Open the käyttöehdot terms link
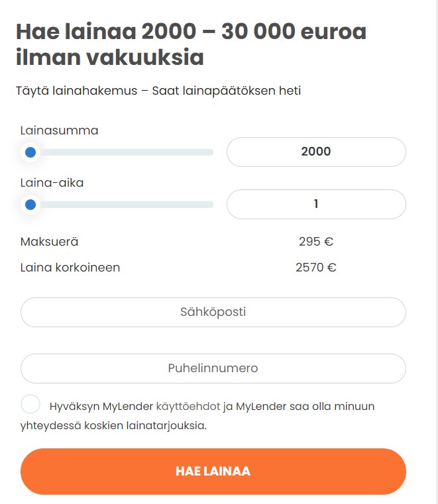 (x=188, y=406)
